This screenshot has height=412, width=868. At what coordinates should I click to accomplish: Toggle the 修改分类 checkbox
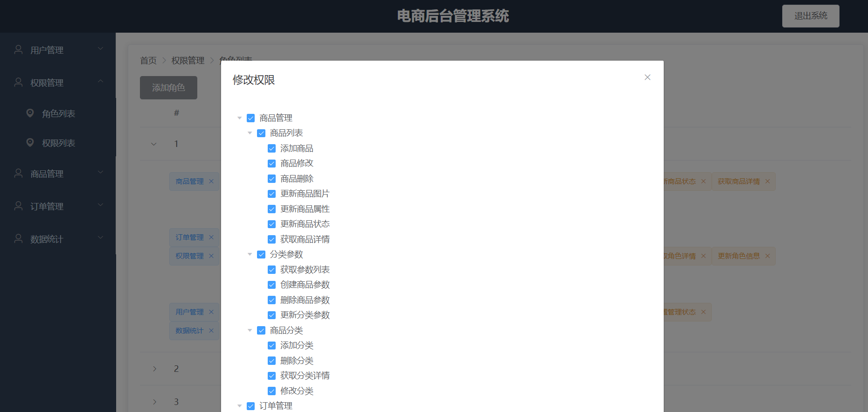[272, 391]
